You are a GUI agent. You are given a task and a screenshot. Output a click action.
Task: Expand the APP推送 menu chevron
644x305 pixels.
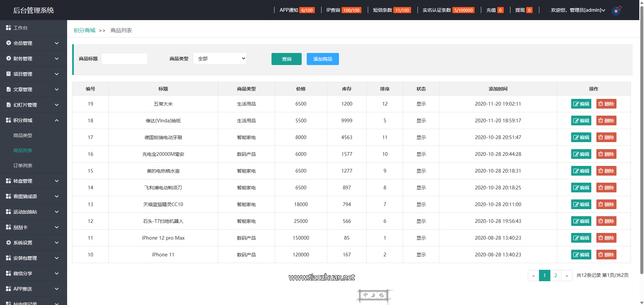(57, 289)
